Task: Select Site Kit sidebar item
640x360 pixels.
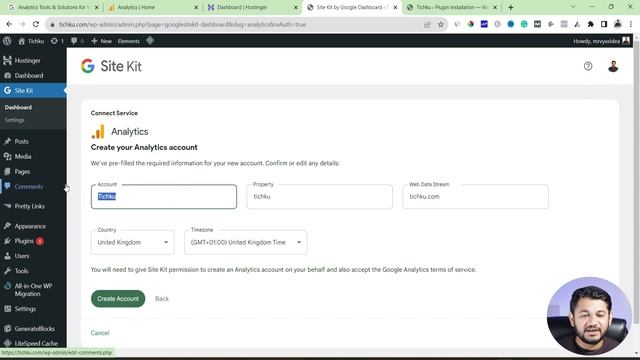Action: pos(33,91)
